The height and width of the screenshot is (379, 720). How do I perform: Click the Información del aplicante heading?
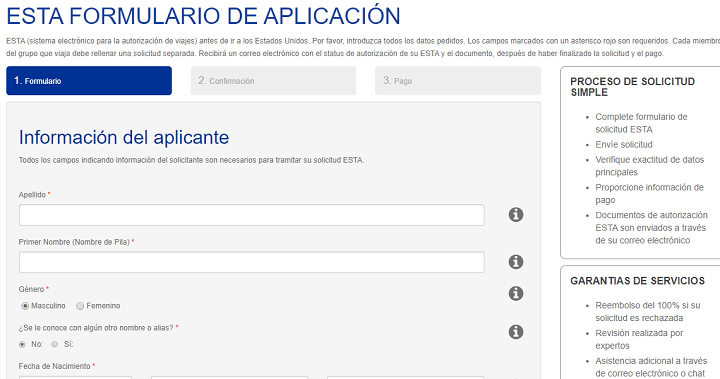pos(124,137)
